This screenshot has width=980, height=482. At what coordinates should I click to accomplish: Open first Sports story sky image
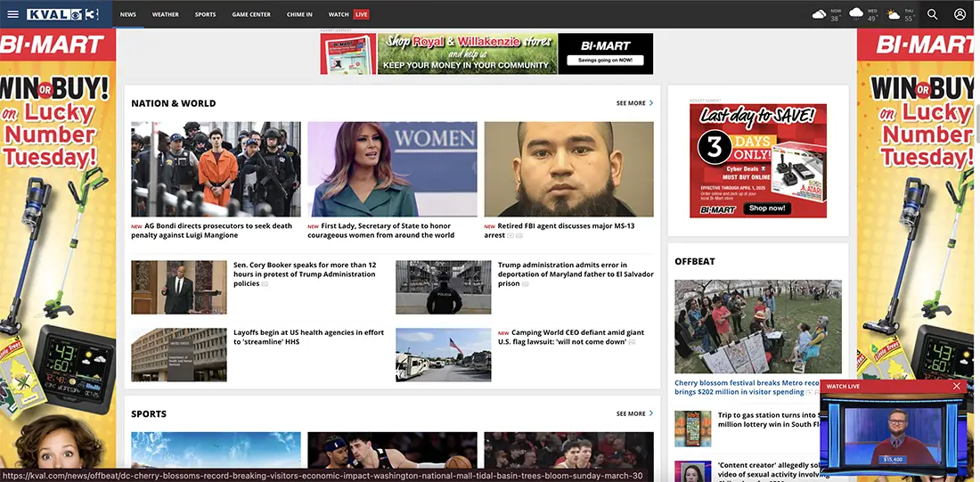(x=216, y=450)
